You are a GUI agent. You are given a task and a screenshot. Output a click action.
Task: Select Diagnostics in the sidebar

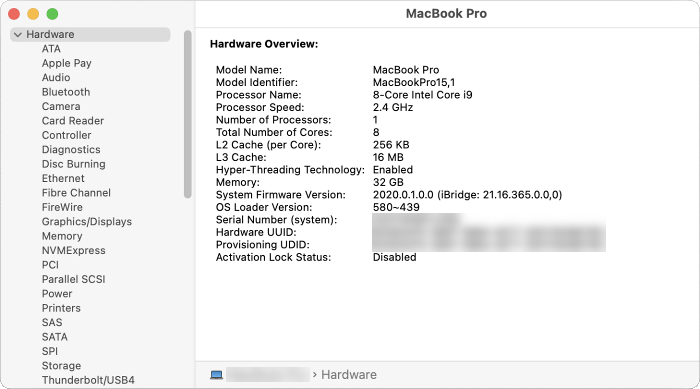coord(71,150)
